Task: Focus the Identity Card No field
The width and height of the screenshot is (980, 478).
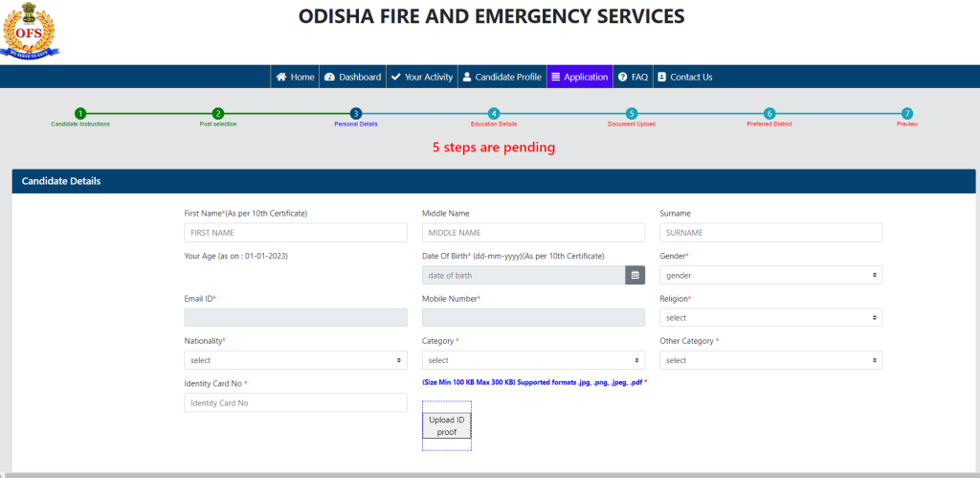Action: pos(295,402)
